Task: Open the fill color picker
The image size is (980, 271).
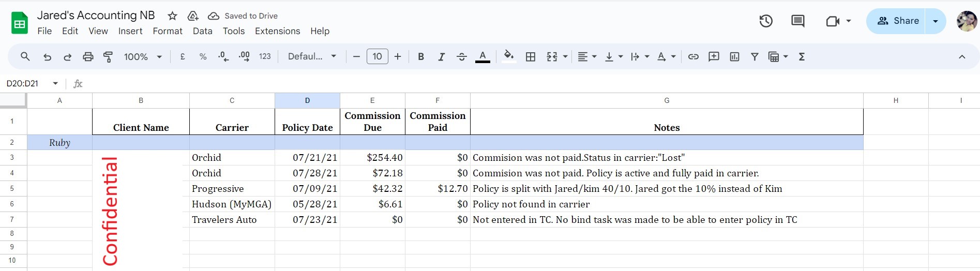Action: tap(508, 56)
